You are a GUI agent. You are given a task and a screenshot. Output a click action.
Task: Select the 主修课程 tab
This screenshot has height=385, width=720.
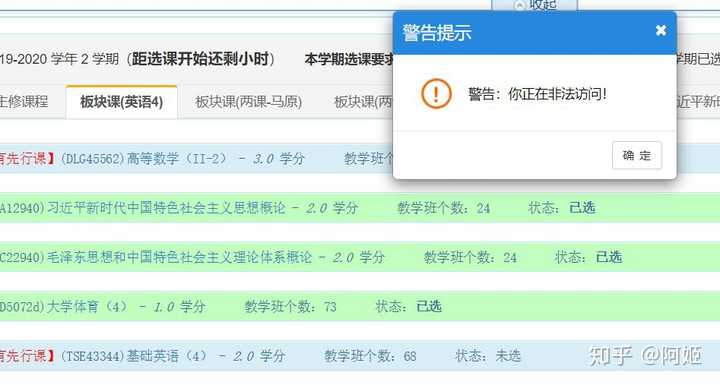tap(23, 102)
